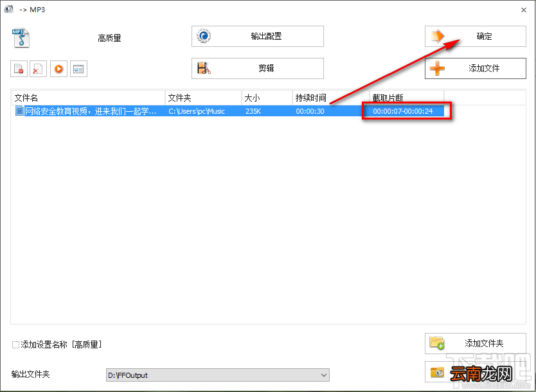Expand the D:\FFOutput output folder dropdown

tap(324, 375)
